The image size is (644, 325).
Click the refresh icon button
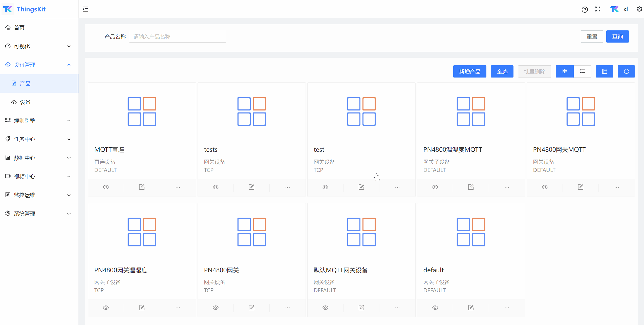[626, 71]
